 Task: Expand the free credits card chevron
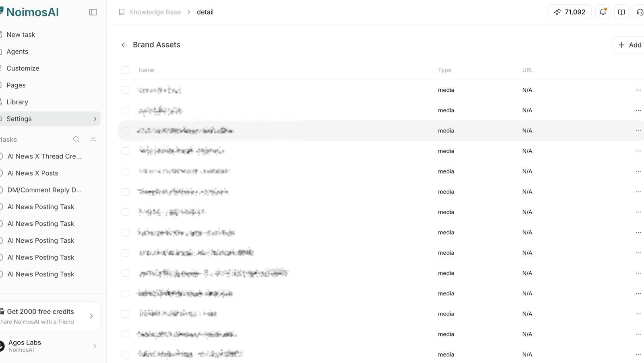point(91,316)
